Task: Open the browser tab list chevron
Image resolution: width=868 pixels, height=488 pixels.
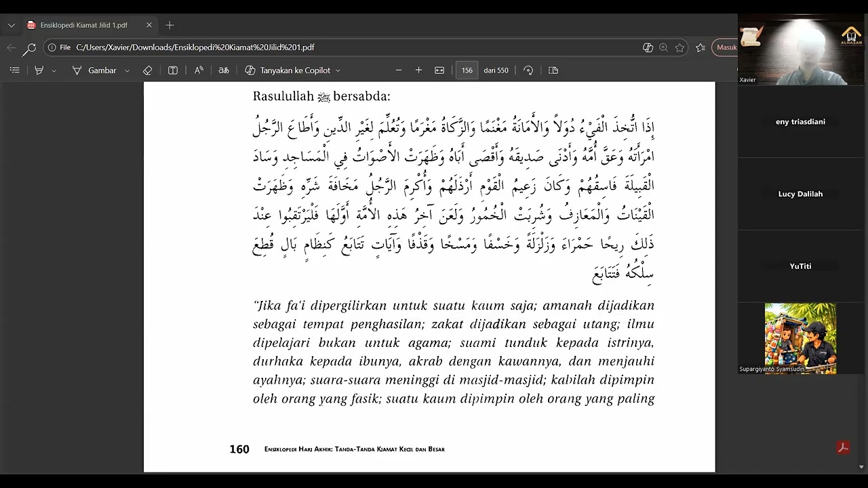Action: tap(11, 25)
